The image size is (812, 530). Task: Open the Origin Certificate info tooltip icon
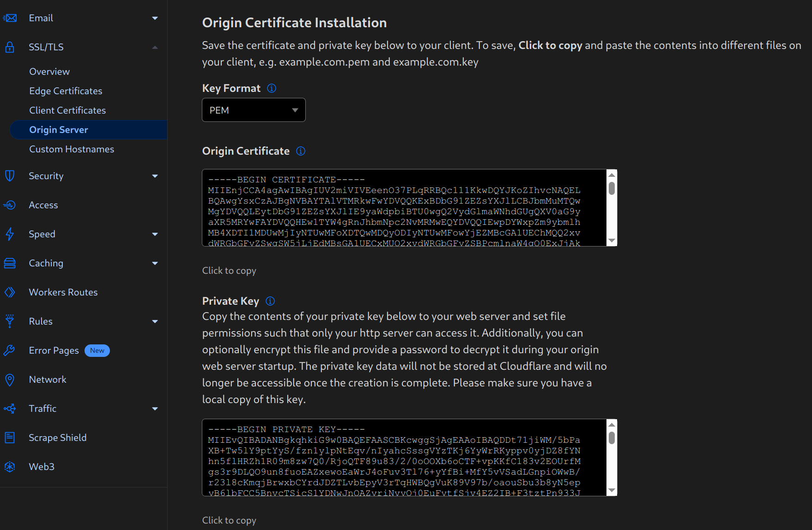coord(301,151)
